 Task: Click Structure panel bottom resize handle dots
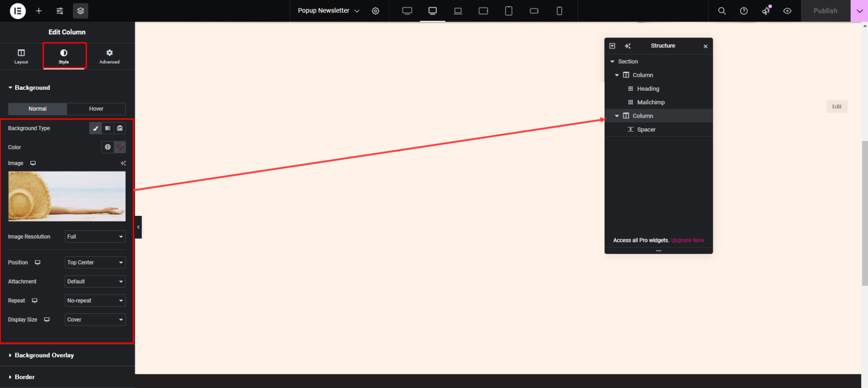click(658, 251)
